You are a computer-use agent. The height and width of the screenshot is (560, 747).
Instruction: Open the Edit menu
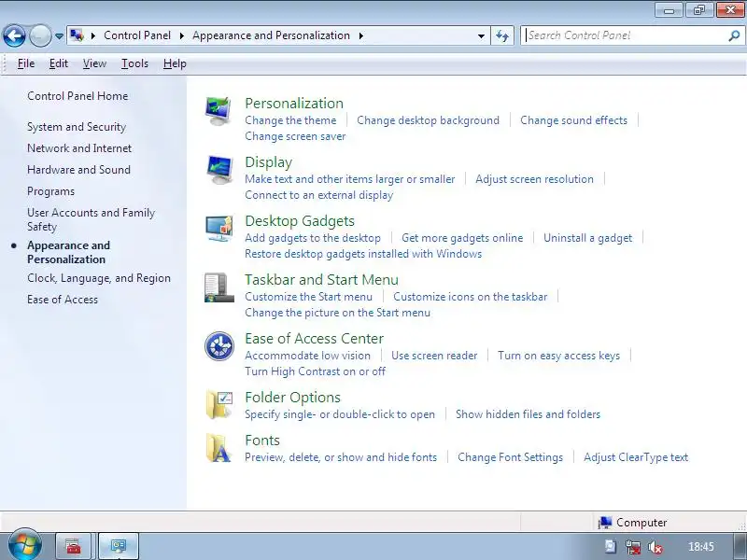(x=59, y=63)
